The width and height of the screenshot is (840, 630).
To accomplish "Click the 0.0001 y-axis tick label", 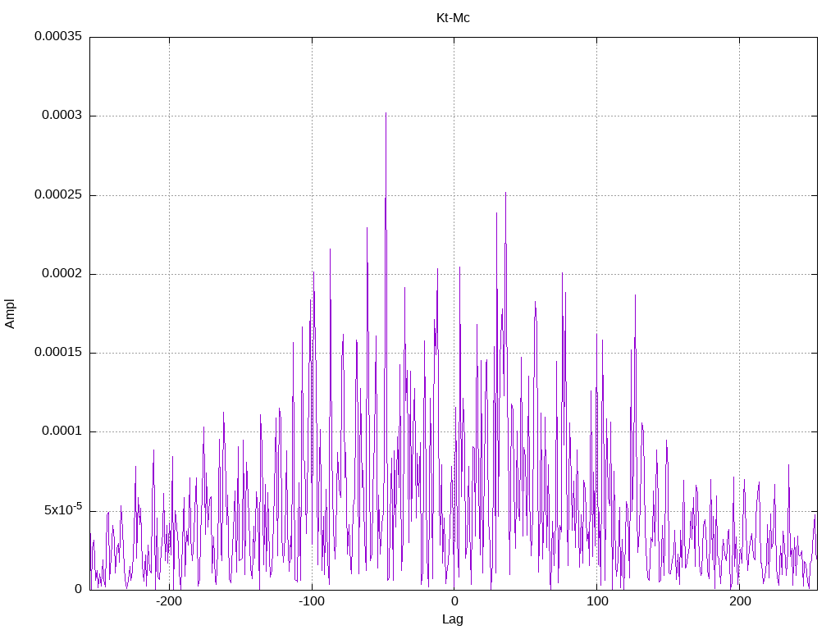I will [62, 431].
